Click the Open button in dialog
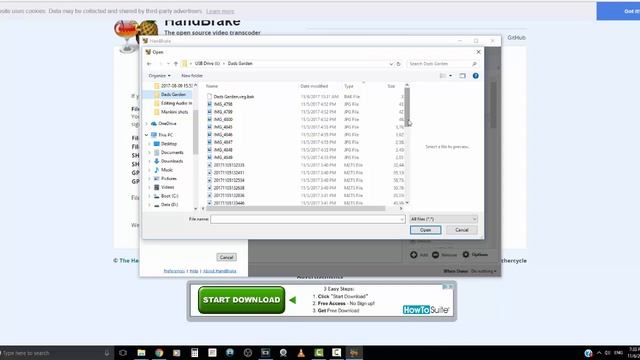 (425, 230)
